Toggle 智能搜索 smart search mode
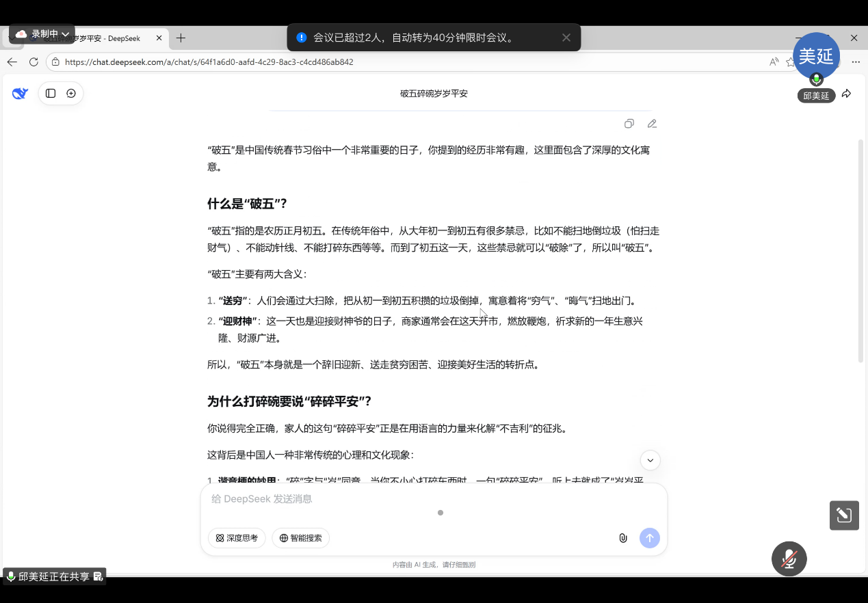The image size is (868, 603). pos(300,538)
